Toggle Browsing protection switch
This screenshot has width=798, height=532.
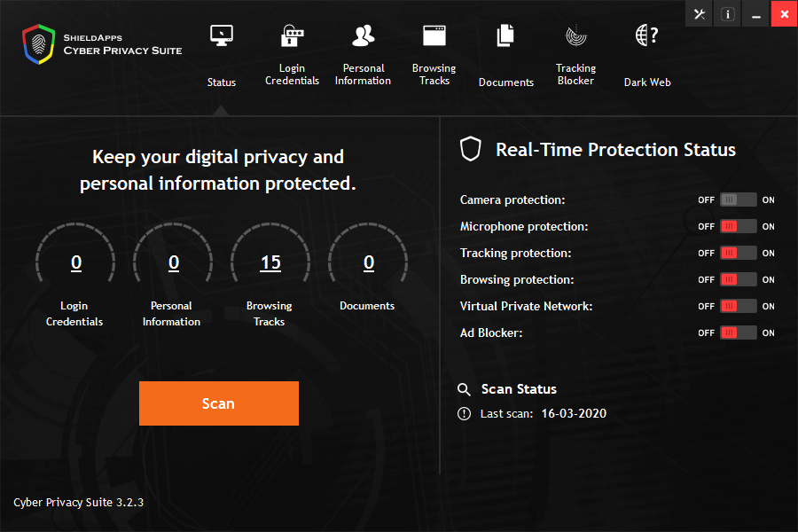tap(738, 279)
